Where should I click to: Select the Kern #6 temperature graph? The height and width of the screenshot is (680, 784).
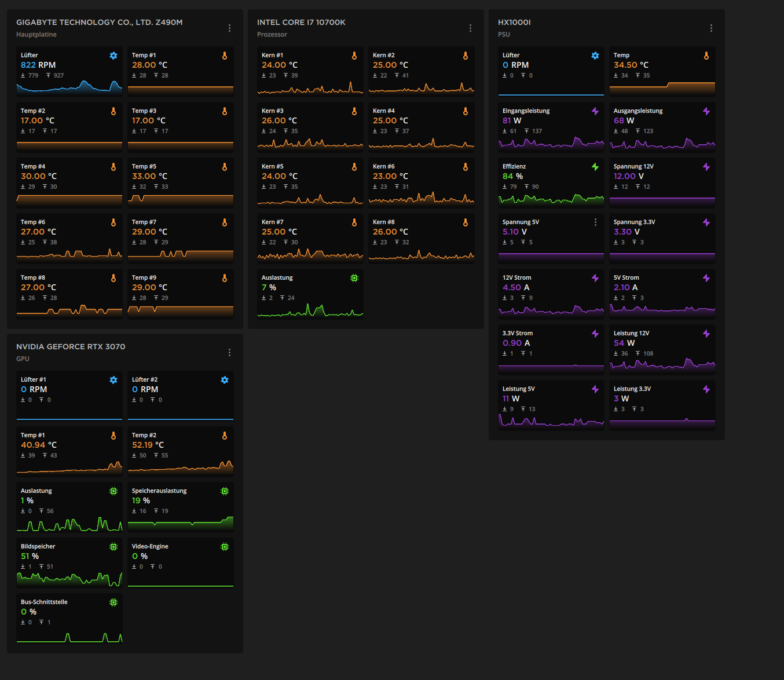point(422,198)
